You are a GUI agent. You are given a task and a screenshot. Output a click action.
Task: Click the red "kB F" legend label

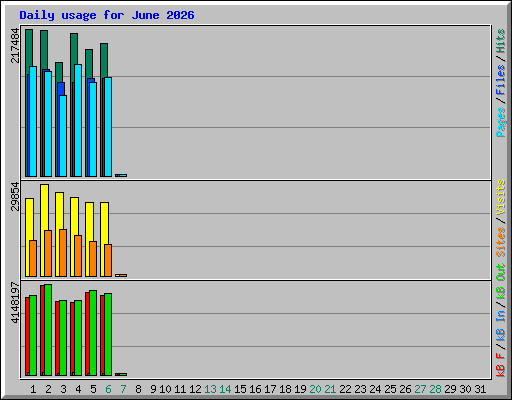500,365
